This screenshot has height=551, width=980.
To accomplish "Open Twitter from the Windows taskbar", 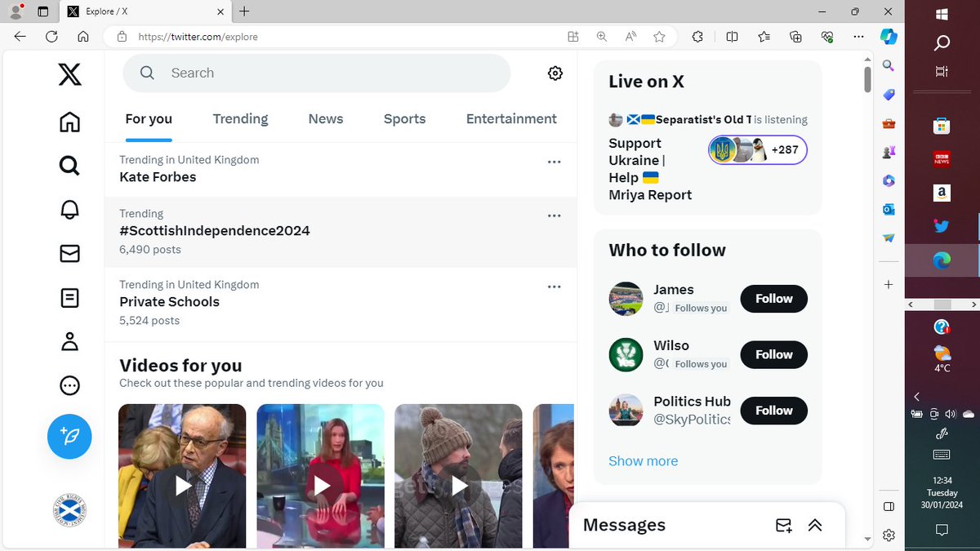I will pos(941,225).
